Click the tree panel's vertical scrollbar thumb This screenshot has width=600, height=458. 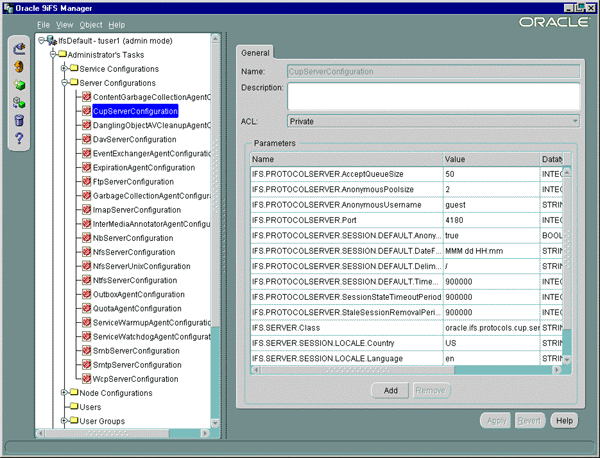215,186
